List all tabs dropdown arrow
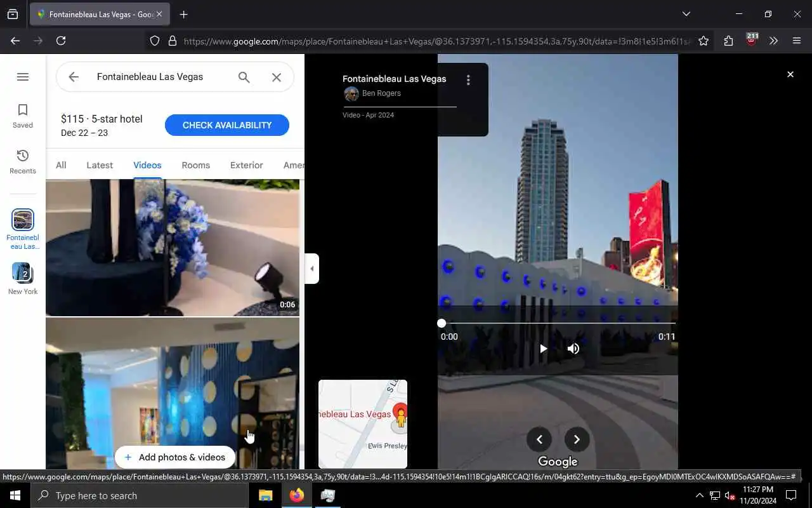This screenshot has width=812, height=508. pos(686,14)
